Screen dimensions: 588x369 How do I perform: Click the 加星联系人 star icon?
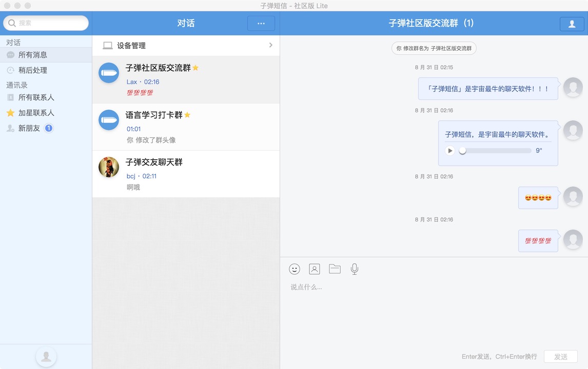pyautogui.click(x=10, y=113)
